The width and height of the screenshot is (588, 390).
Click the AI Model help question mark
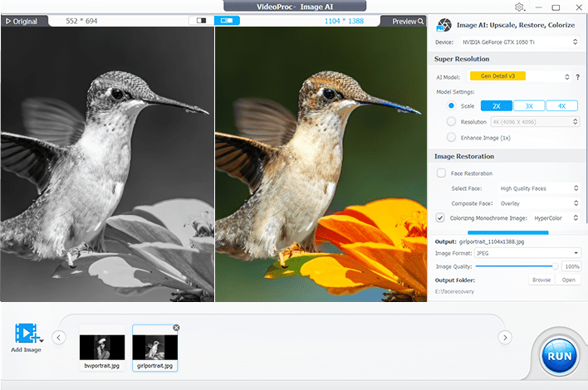[577, 76]
